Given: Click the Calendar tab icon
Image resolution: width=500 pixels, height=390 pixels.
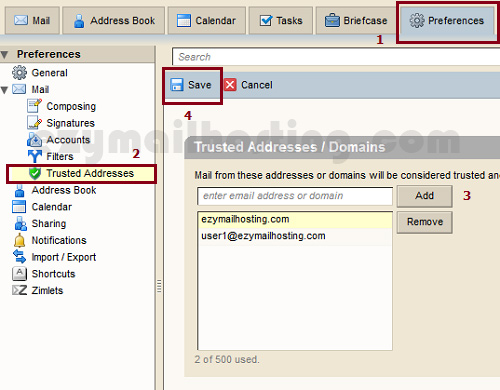Looking at the screenshot, I should pyautogui.click(x=184, y=20).
